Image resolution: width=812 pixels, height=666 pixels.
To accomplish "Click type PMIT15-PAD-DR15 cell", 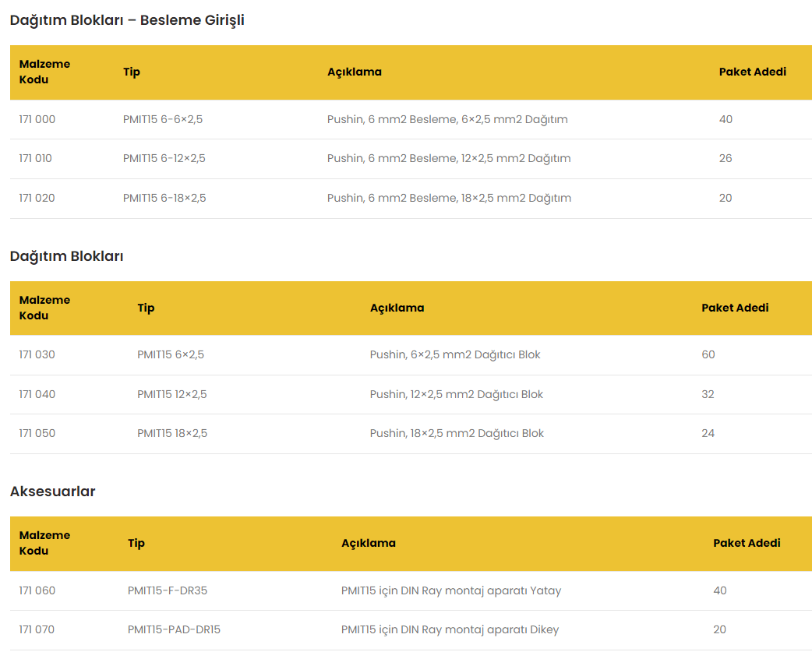I will coord(174,629).
